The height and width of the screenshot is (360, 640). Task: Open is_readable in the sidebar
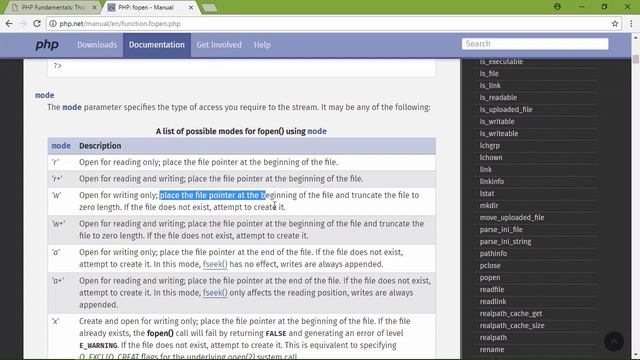pos(498,97)
